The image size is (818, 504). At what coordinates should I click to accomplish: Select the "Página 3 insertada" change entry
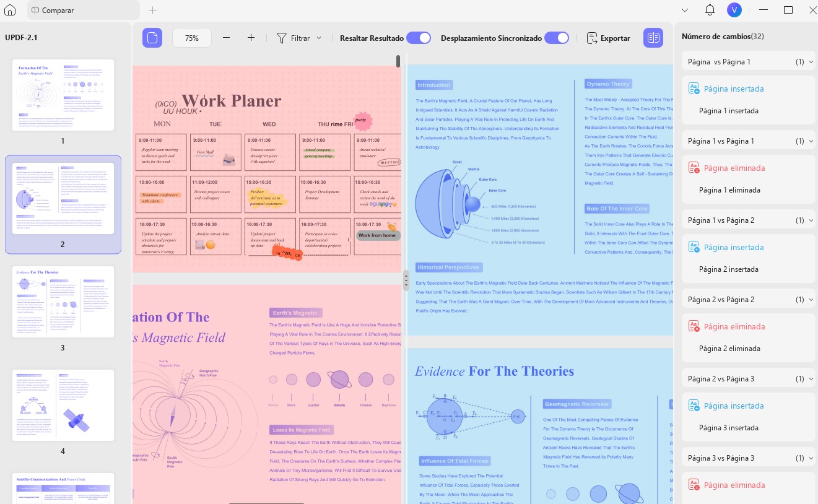749,417
